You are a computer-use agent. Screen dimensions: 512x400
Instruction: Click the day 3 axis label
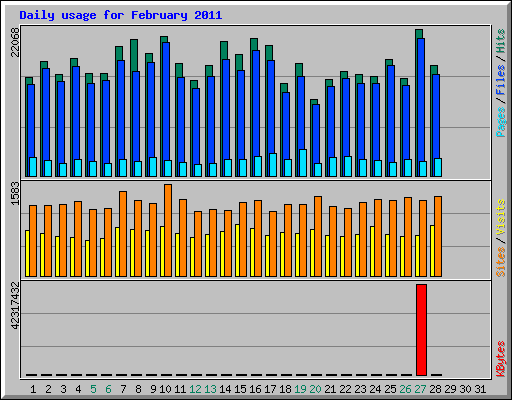[63, 389]
